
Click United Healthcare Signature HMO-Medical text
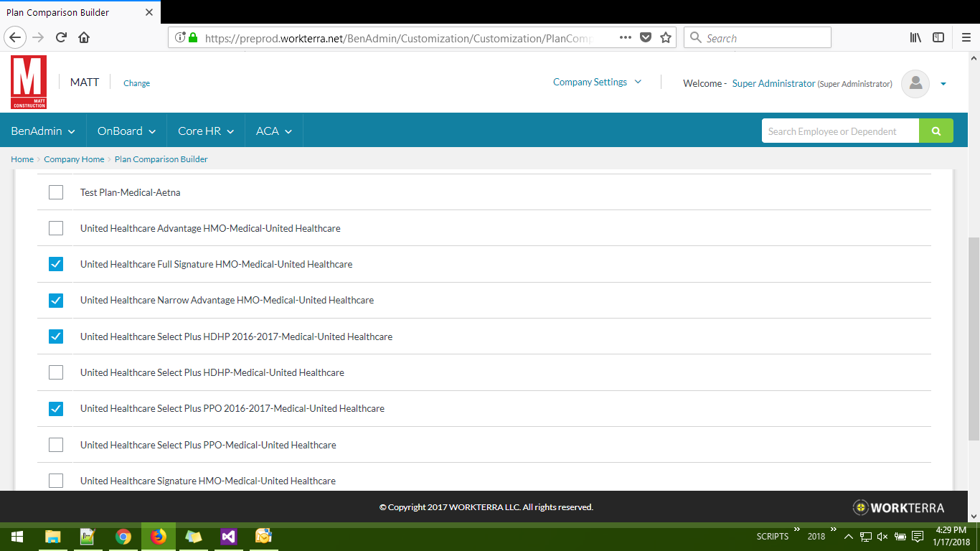(x=208, y=481)
